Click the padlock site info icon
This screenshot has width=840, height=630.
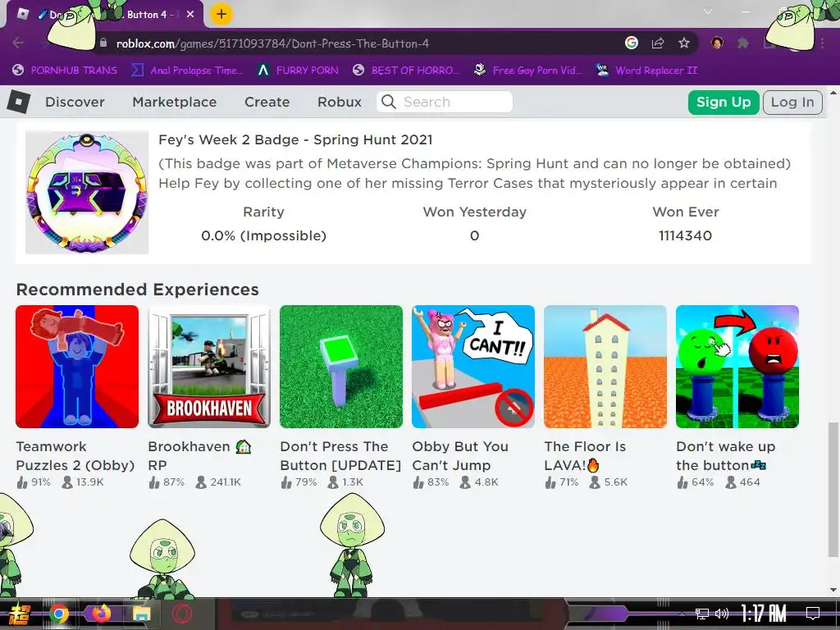(103, 43)
